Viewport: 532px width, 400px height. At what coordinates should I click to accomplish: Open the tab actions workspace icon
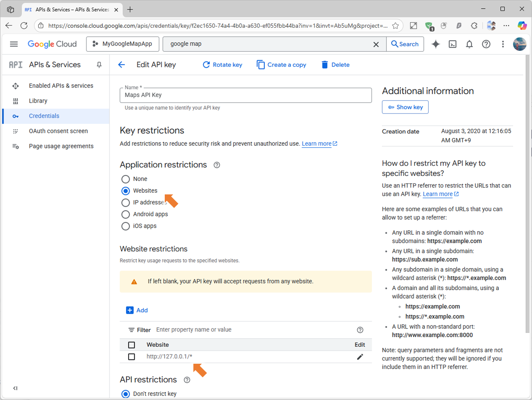tap(10, 10)
